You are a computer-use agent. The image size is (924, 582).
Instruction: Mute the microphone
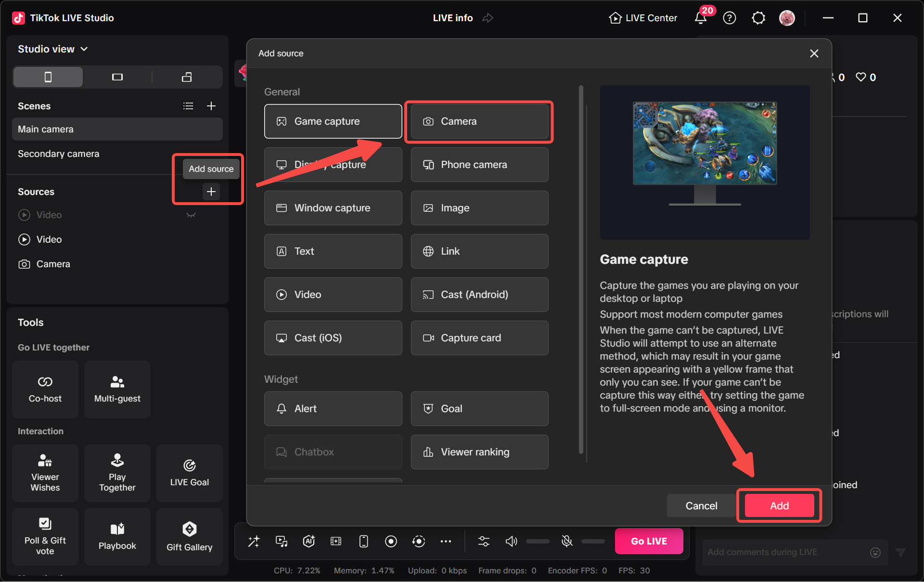pyautogui.click(x=567, y=541)
